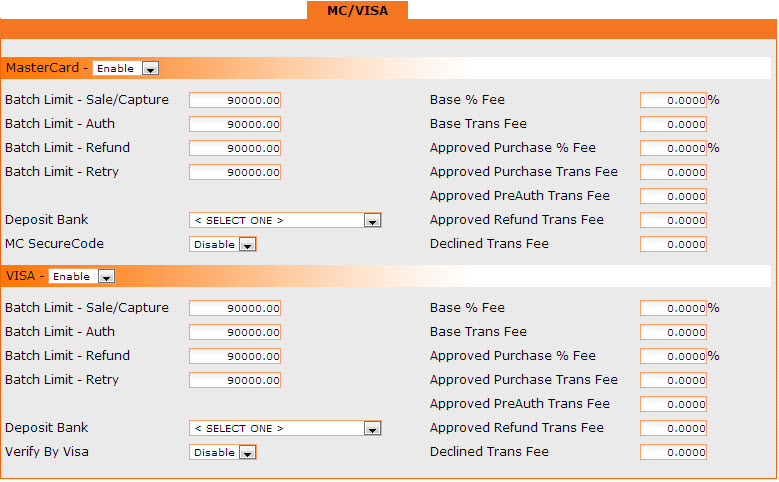Screen dimensions: 779x482
Task: Click VISA Batch Limit Sale/Capture field
Action: (235, 308)
